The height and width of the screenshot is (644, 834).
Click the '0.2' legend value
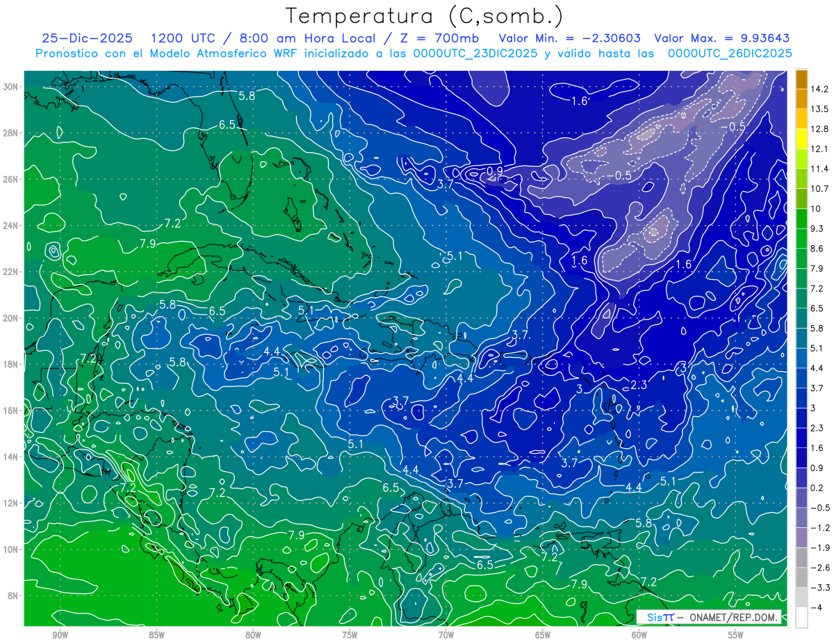tap(817, 488)
